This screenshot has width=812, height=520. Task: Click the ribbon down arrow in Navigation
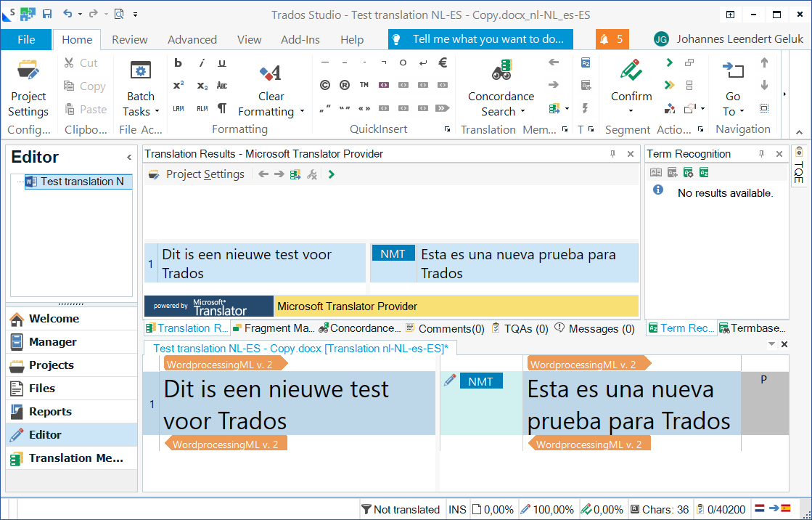pyautogui.click(x=764, y=85)
